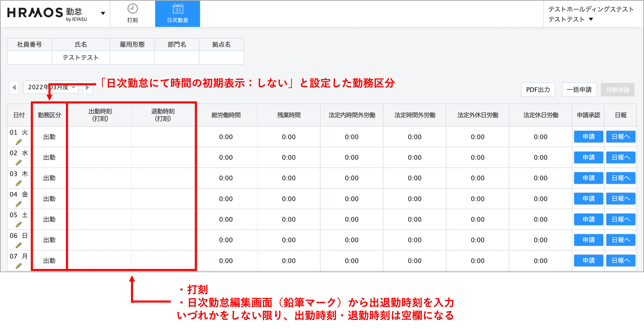The image size is (644, 329).
Task: Open the 打刻 clock tab
Action: (132, 13)
